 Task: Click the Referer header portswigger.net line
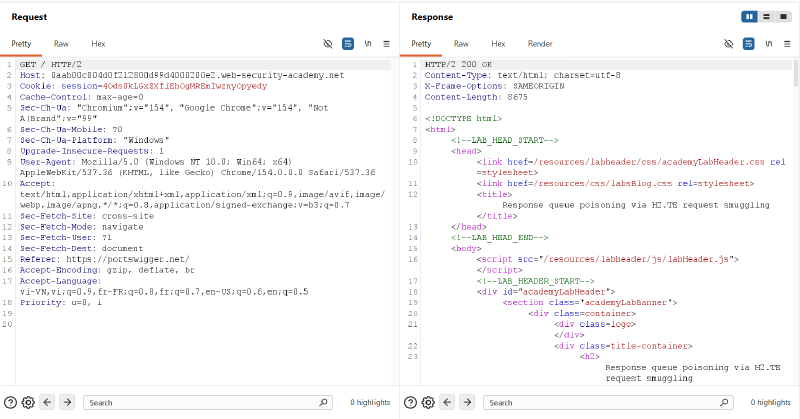(x=105, y=259)
